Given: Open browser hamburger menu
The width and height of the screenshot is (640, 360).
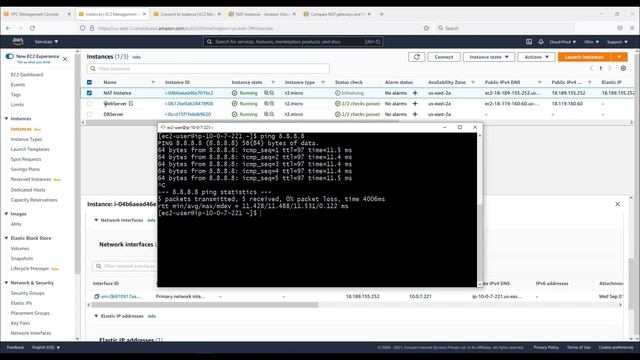Looking at the screenshot, I should (632, 28).
